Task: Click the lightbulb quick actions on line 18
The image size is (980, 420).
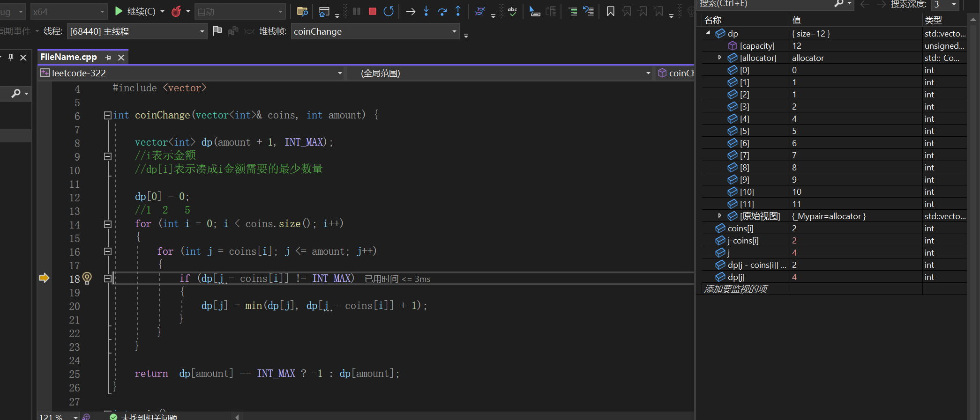Action: tap(87, 278)
